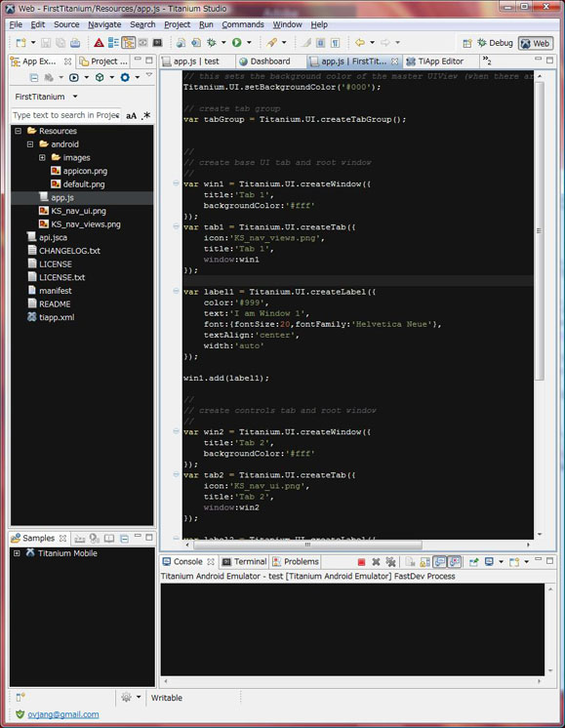This screenshot has height=728, width=565.
Task: Toggle the highlighted outline toolbar button
Action: [128, 43]
